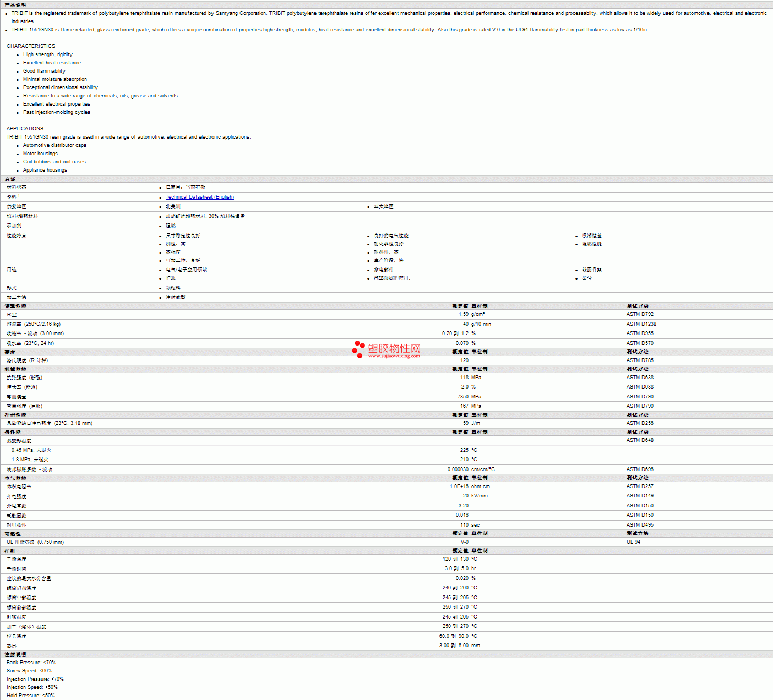Click the 'Screw Speed: <60%' note
773x700 pixels.
pos(29,671)
